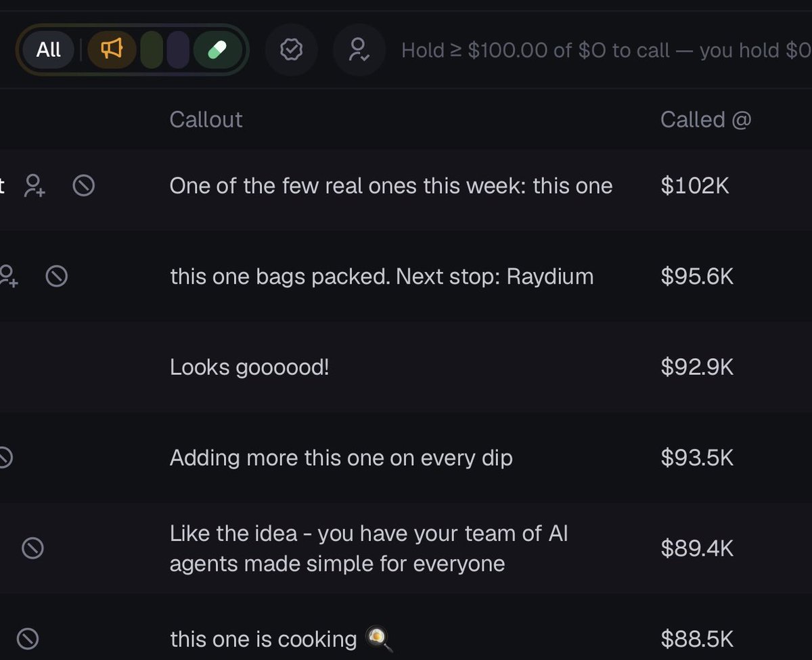Follow the user on the Raydium callout row

pyautogui.click(x=8, y=276)
